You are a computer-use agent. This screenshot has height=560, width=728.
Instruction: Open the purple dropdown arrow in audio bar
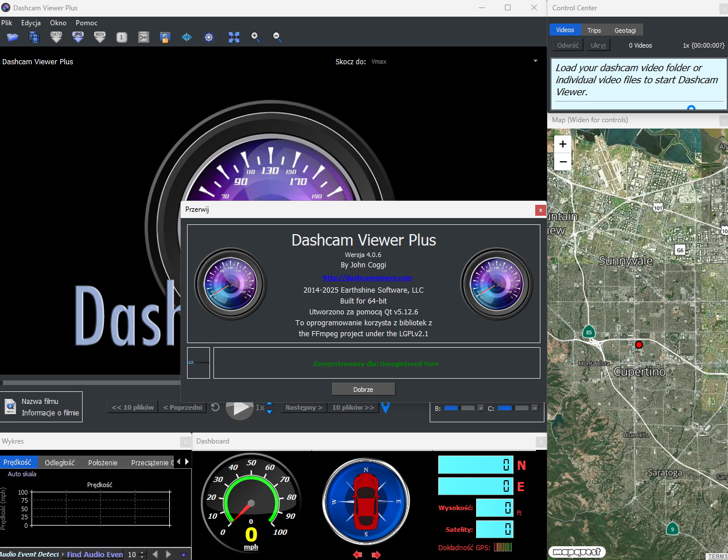tap(184, 555)
